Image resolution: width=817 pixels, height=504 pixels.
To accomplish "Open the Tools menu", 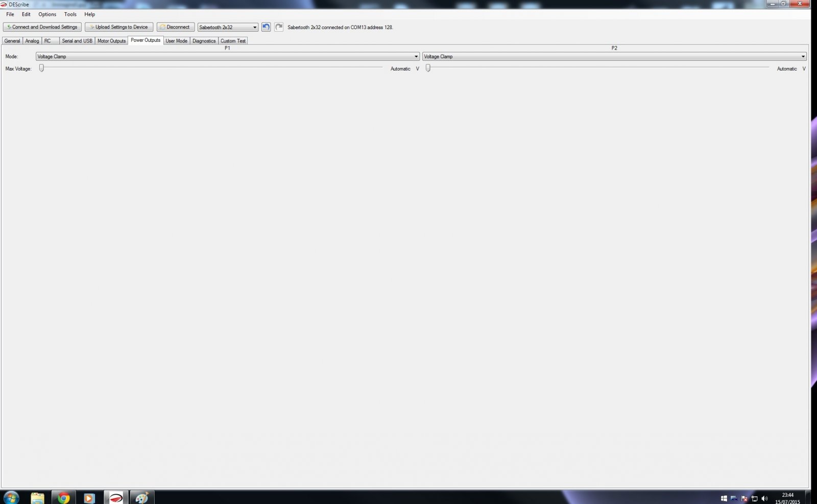I will click(70, 14).
